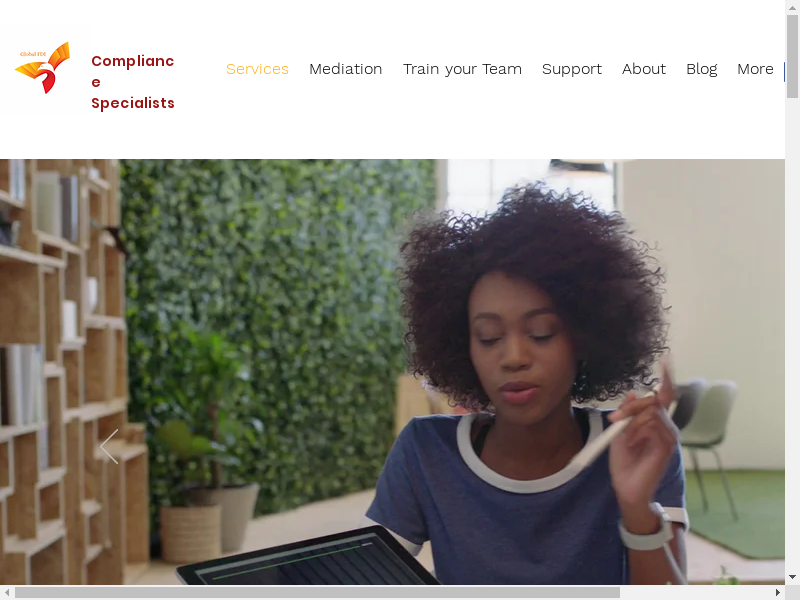Open the Train your Team page
The height and width of the screenshot is (600, 800).
click(462, 69)
